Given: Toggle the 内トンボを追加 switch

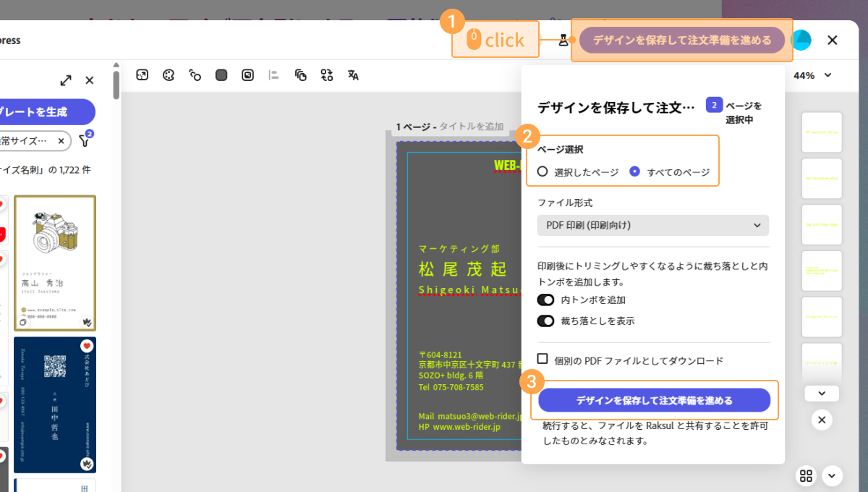Looking at the screenshot, I should click(545, 300).
